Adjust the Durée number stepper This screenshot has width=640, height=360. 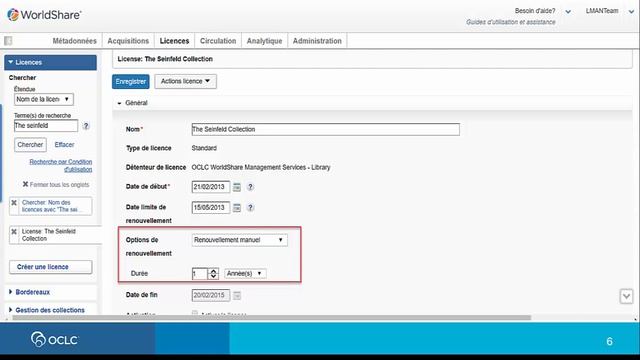pos(213,273)
